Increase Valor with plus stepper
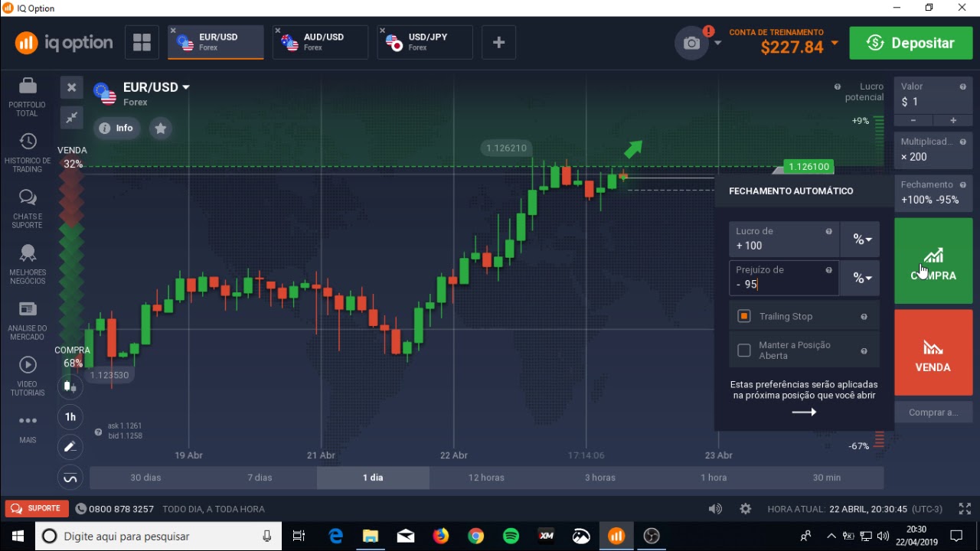 953,120
